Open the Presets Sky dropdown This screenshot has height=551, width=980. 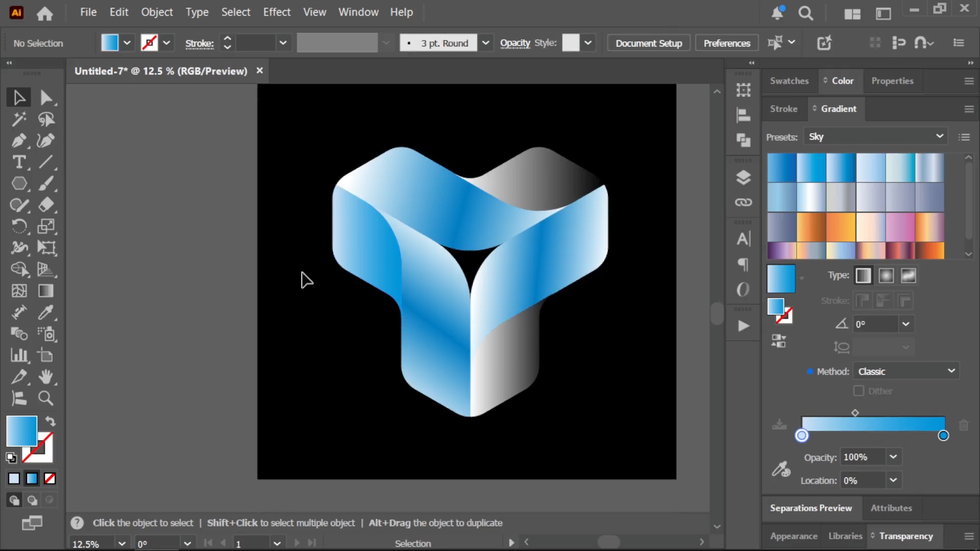tap(876, 137)
